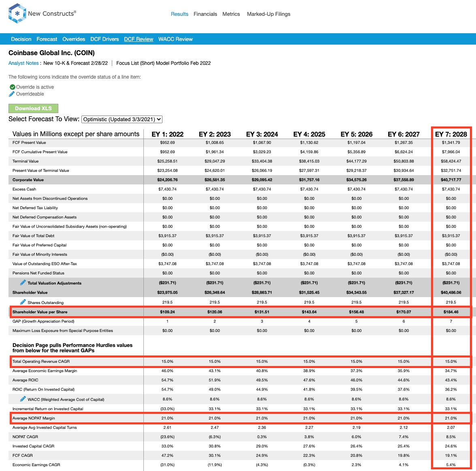Click the $24,206.76 corporate value cell
Viewport: 476px width, 471px height.
168,180
